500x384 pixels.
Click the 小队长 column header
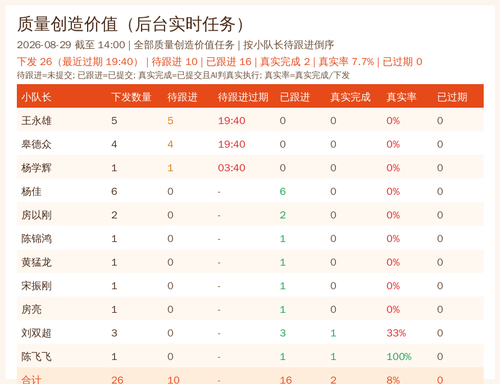tap(36, 97)
